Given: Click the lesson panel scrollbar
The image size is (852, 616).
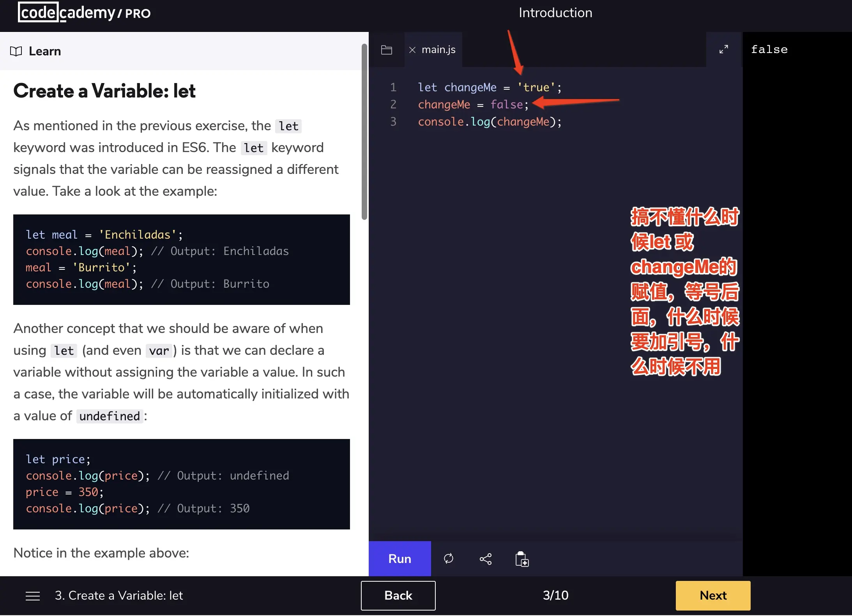Looking at the screenshot, I should pos(364,133).
